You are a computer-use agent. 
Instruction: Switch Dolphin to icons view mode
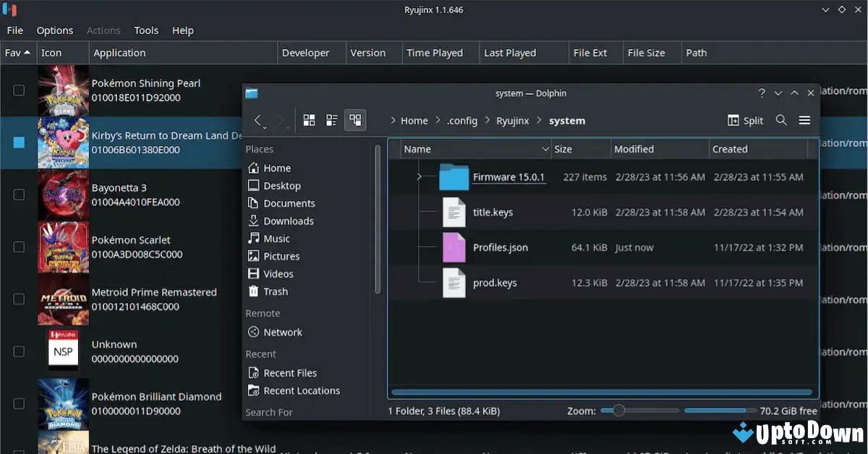click(x=309, y=120)
